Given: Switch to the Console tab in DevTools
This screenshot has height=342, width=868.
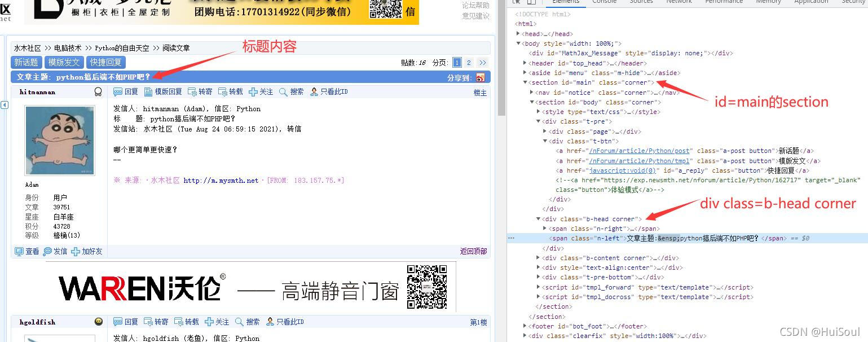Looking at the screenshot, I should coord(604,2).
